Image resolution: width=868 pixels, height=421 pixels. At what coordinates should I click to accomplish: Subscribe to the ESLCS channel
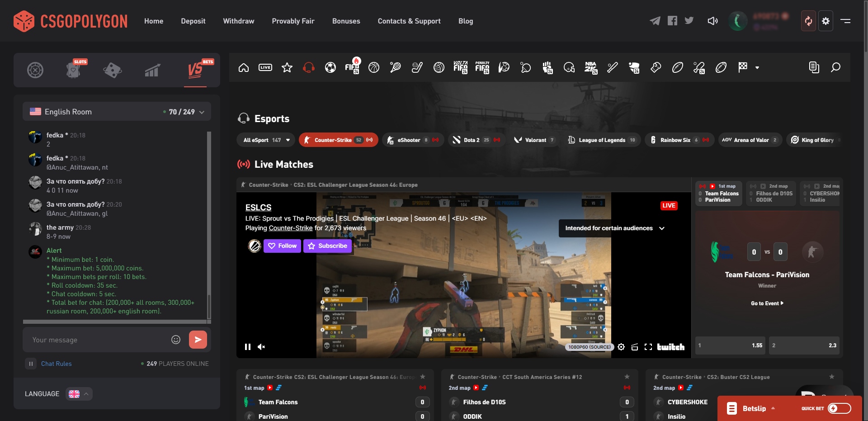pyautogui.click(x=327, y=246)
